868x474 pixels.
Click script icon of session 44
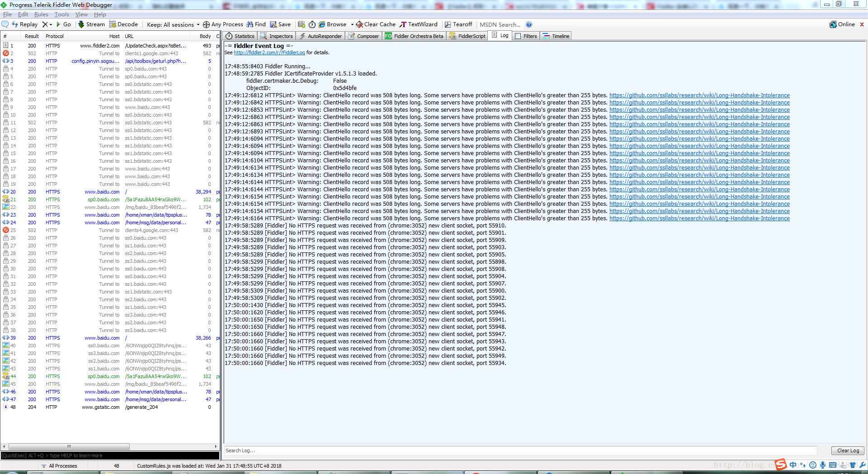click(x=6, y=376)
